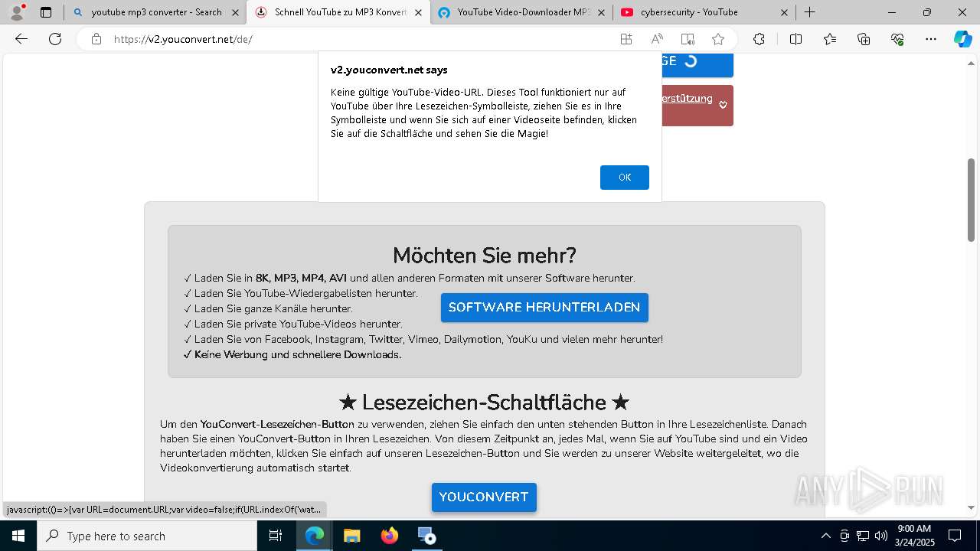Open Browser essentials heart icon

click(897, 39)
